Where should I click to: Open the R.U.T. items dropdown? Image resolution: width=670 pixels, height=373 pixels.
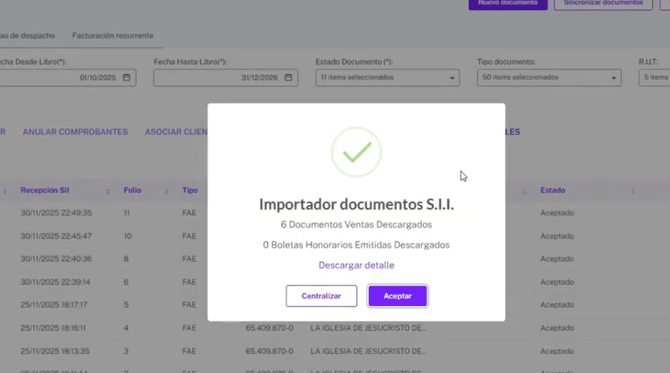(x=655, y=78)
